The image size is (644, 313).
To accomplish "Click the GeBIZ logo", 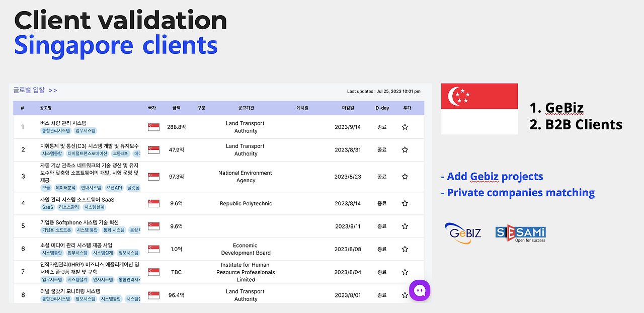I will [x=463, y=233].
